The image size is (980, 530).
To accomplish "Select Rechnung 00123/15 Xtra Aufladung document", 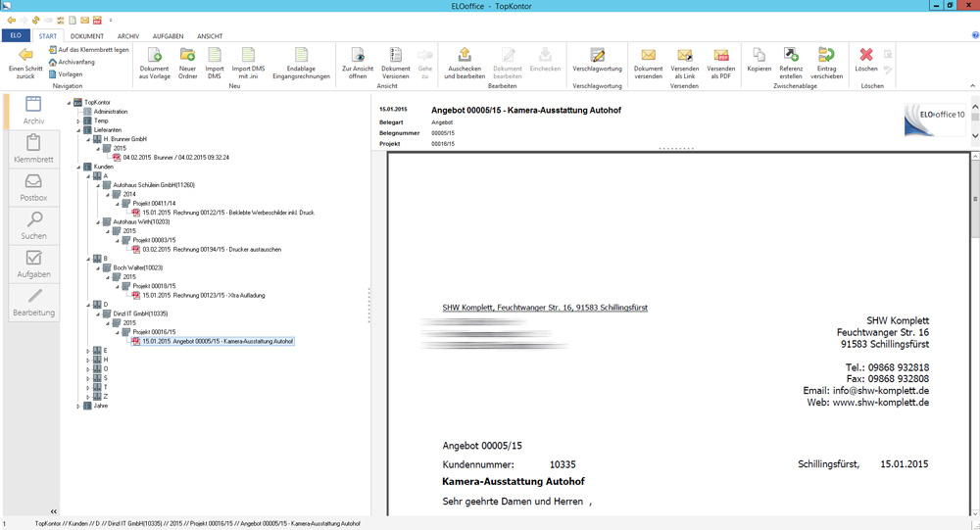I will (x=204, y=295).
